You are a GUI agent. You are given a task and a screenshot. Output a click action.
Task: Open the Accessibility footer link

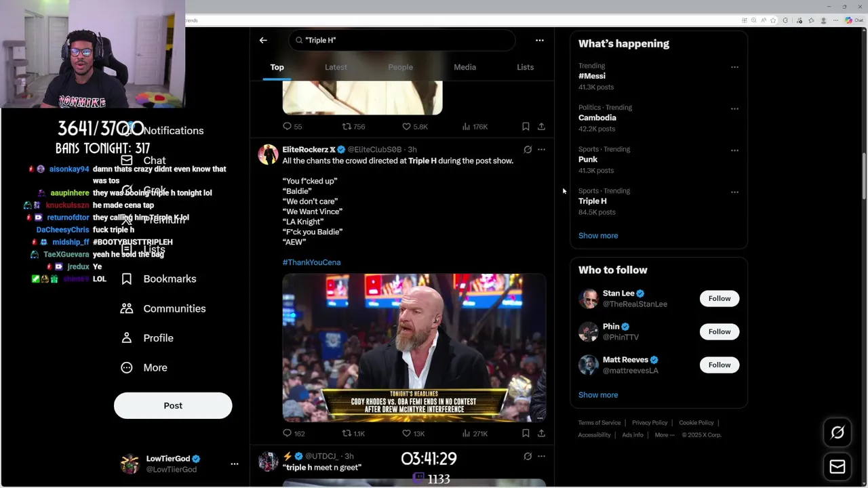(x=595, y=435)
